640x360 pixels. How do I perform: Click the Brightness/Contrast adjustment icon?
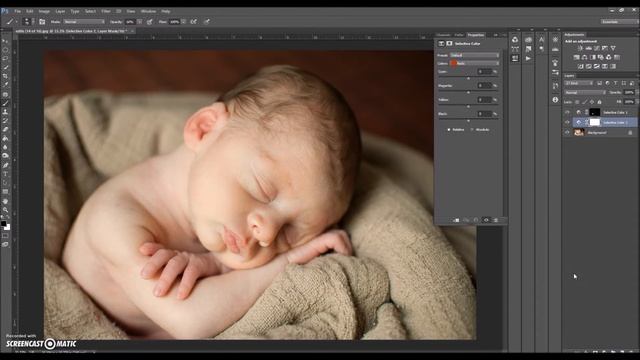(x=580, y=48)
